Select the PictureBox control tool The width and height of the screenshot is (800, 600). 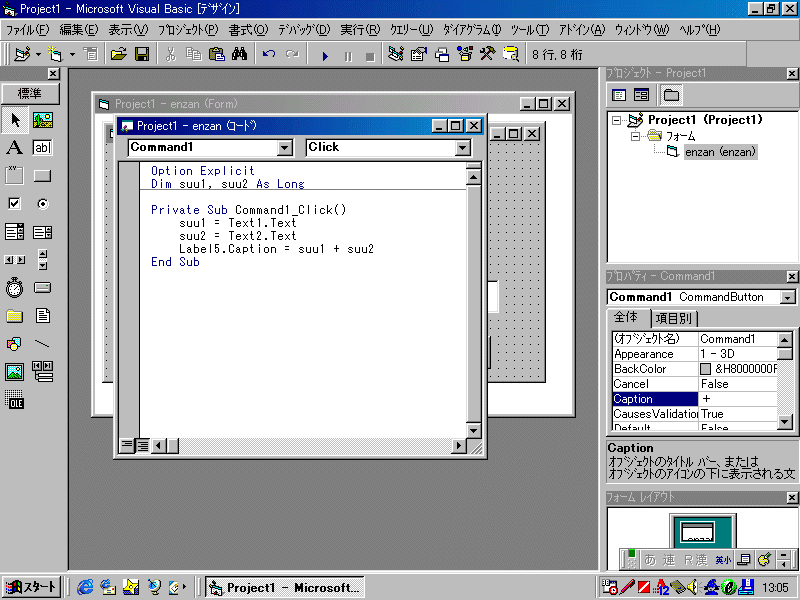[43, 120]
